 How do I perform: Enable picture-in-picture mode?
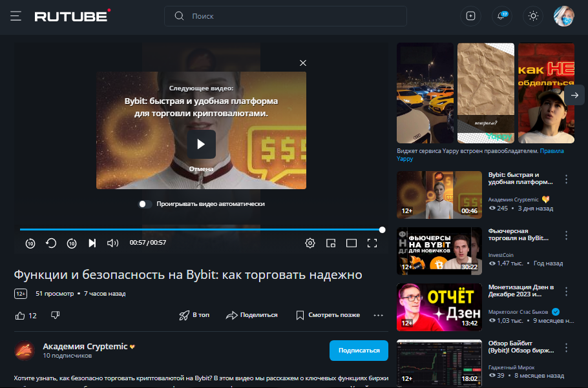(331, 243)
